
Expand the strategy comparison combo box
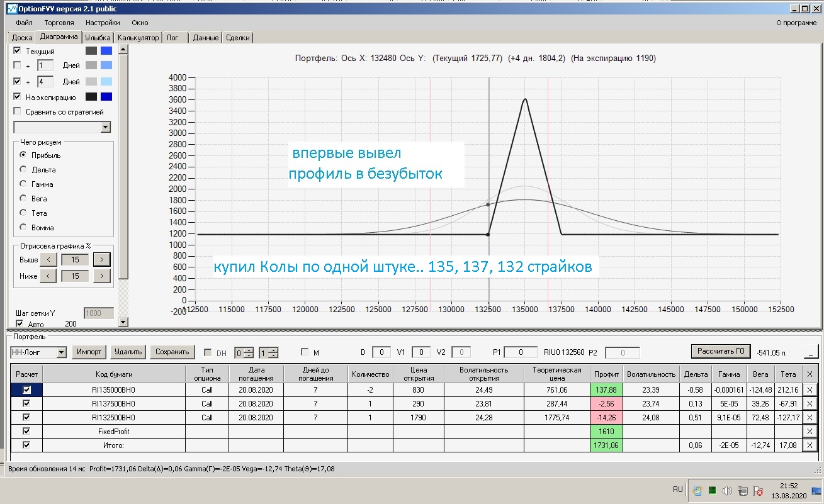point(105,127)
